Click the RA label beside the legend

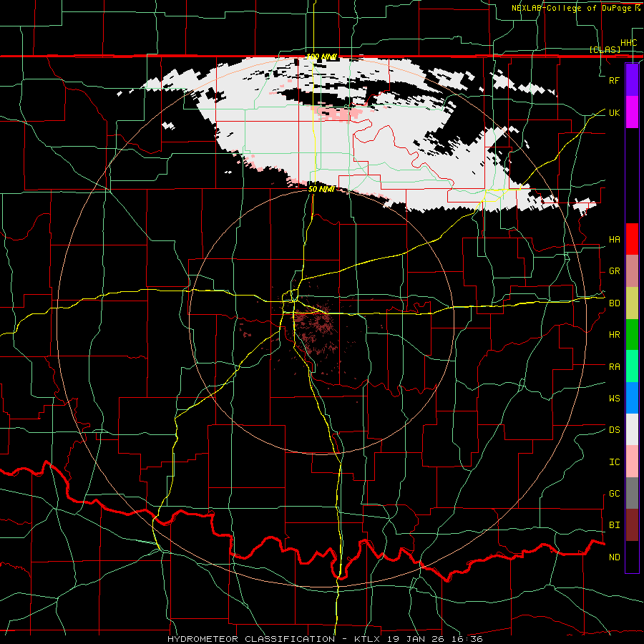[614, 367]
